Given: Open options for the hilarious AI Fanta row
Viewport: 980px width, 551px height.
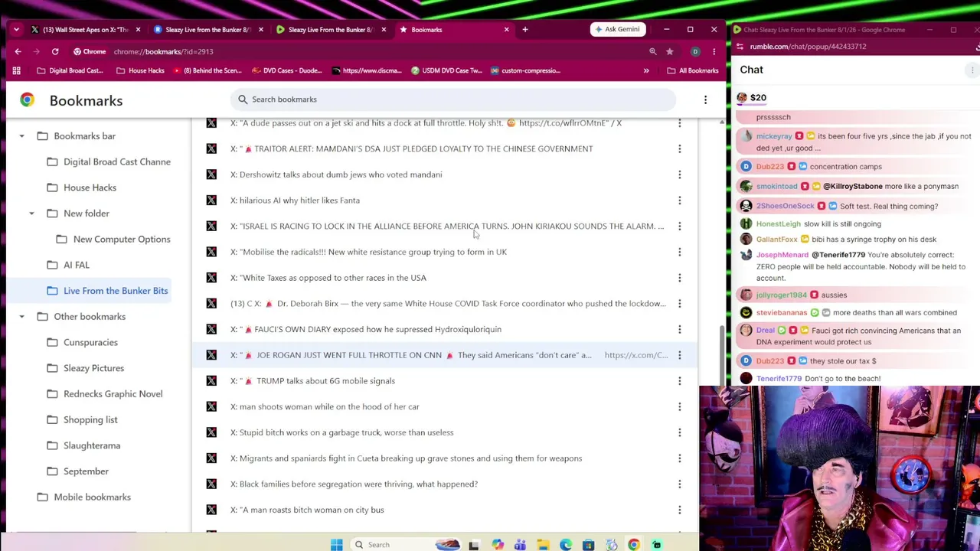Looking at the screenshot, I should [x=679, y=201].
